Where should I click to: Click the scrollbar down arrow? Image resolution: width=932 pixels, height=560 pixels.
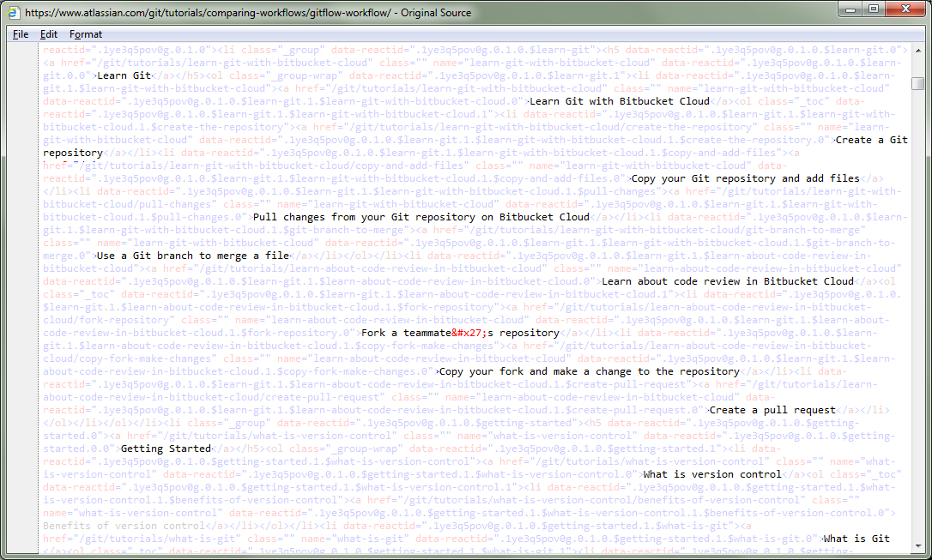click(918, 546)
